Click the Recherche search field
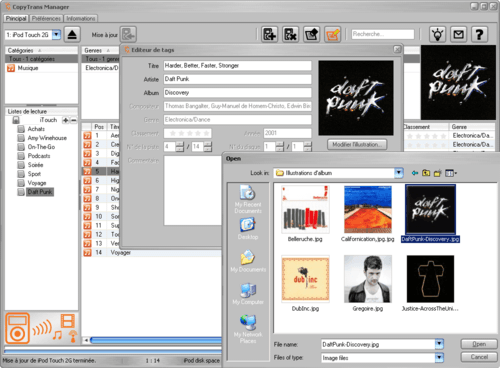The image size is (500, 368). click(383, 34)
